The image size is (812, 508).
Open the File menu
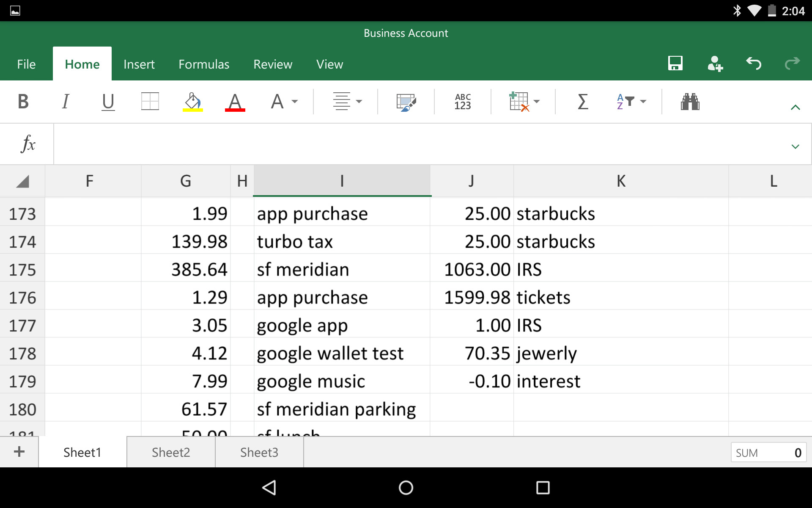[26, 64]
